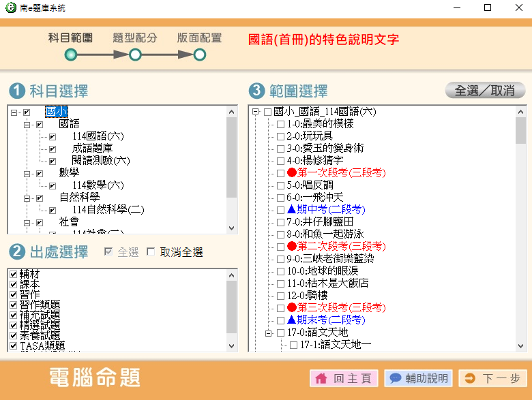Viewport: 532px width, 400px height.
Task: Click the house icon on 回主頁 button
Action: [321, 378]
